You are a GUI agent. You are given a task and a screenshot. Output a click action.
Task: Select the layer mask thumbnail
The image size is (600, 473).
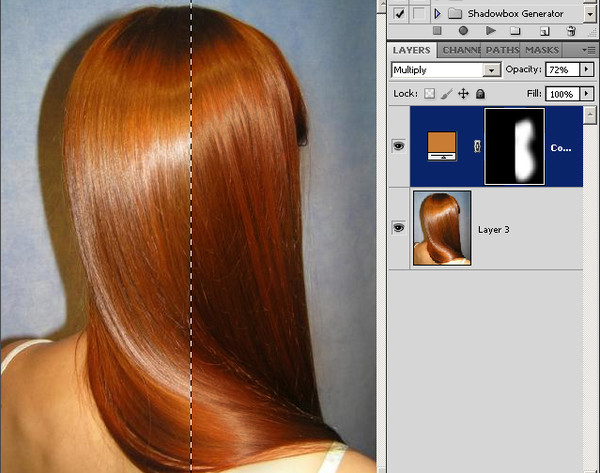(x=514, y=147)
